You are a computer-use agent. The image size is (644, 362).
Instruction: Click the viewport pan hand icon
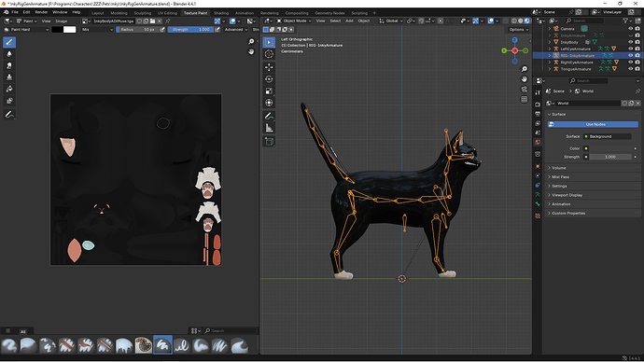click(525, 78)
